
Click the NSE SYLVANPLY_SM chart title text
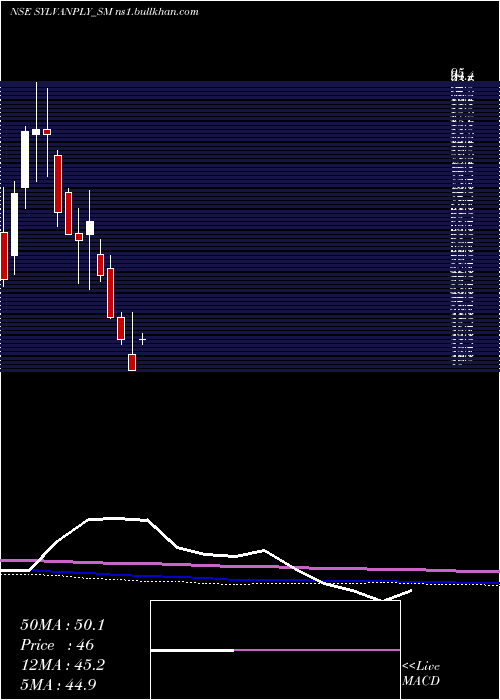(104, 12)
